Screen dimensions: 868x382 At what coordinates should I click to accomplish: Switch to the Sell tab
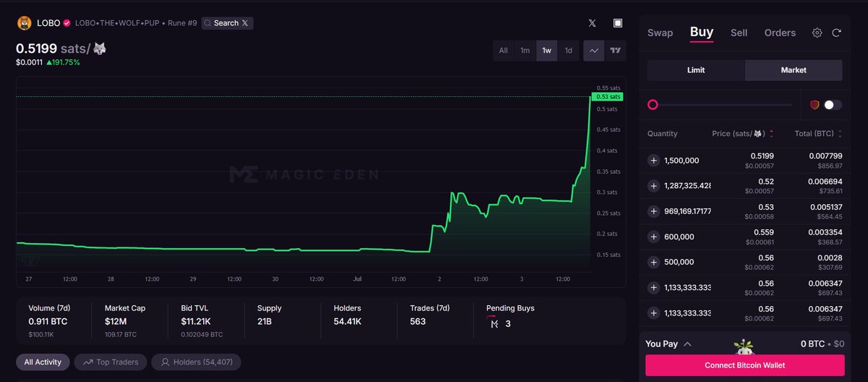[x=739, y=33]
